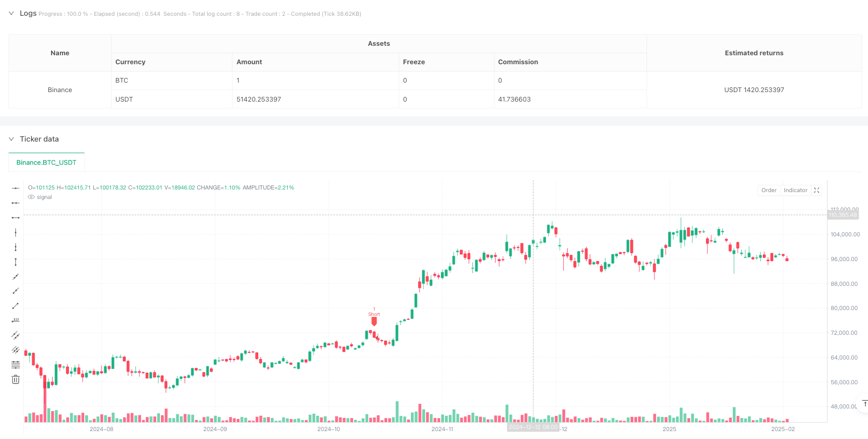The image size is (868, 439).
Task: Select the vertical segment drawing tool
Action: tap(16, 262)
